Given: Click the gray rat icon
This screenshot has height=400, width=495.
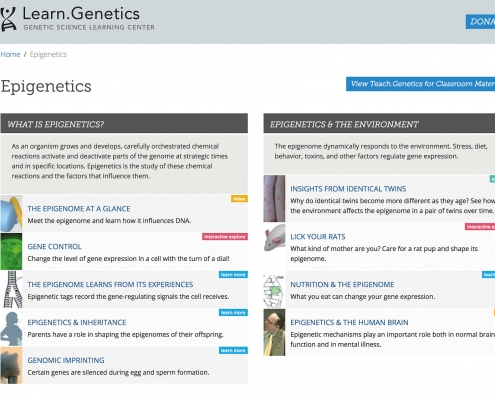Looking at the screenshot, I should point(274,237).
